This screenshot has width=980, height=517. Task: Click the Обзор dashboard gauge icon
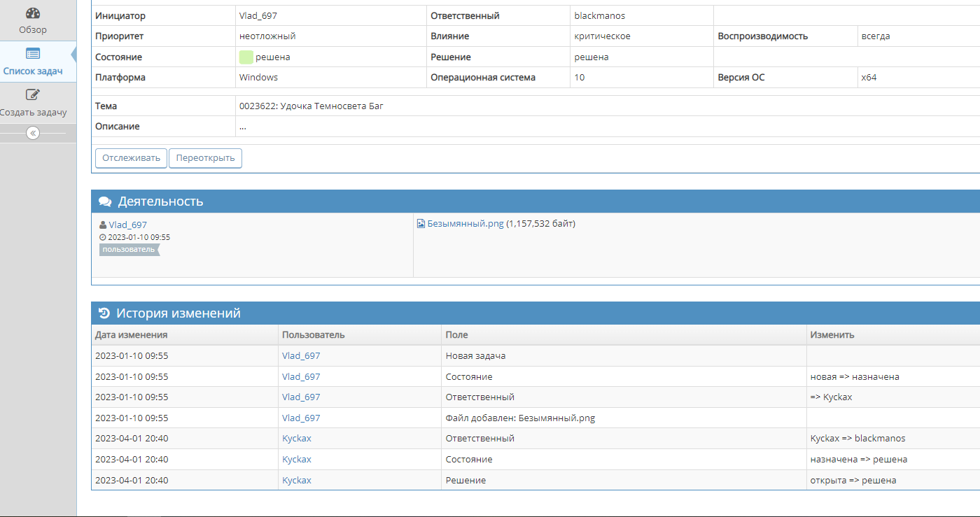(33, 13)
